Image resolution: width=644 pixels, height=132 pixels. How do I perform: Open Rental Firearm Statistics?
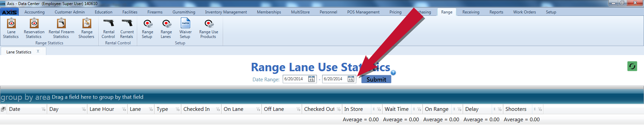61,29
